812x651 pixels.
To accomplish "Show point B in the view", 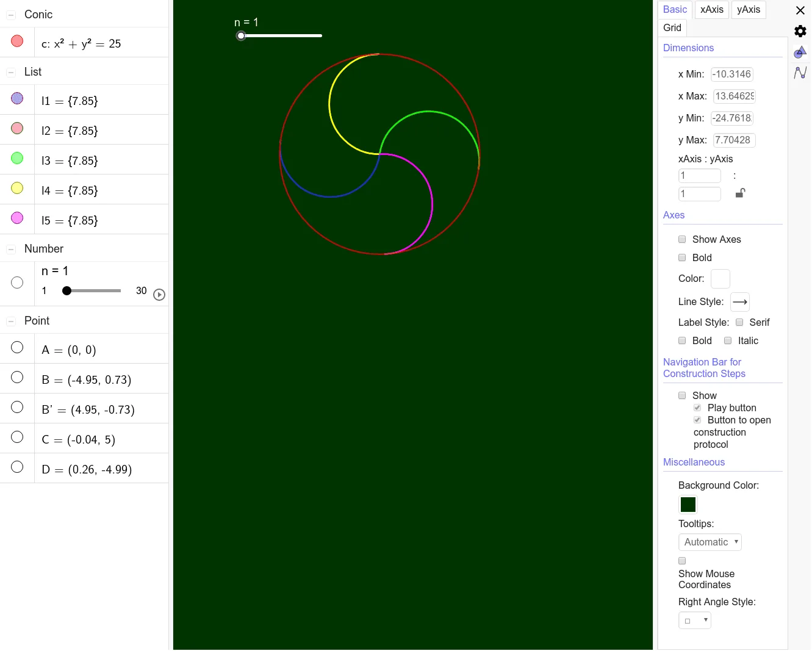I will [17, 377].
